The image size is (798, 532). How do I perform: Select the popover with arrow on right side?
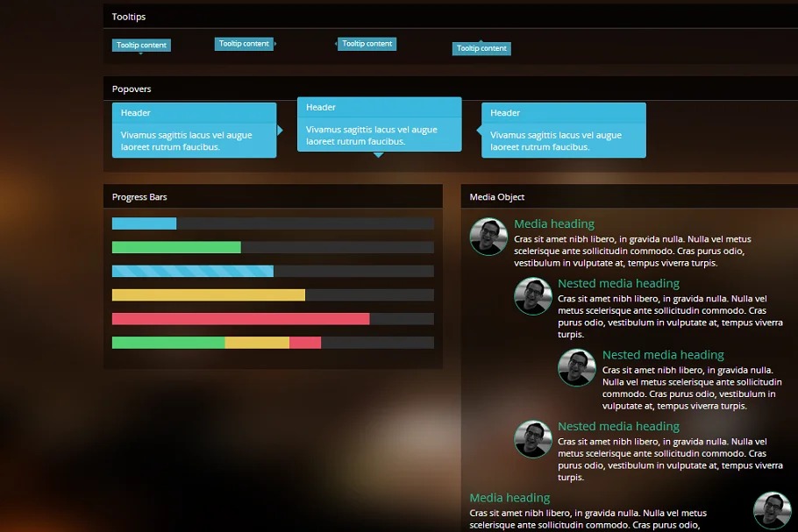[194, 130]
